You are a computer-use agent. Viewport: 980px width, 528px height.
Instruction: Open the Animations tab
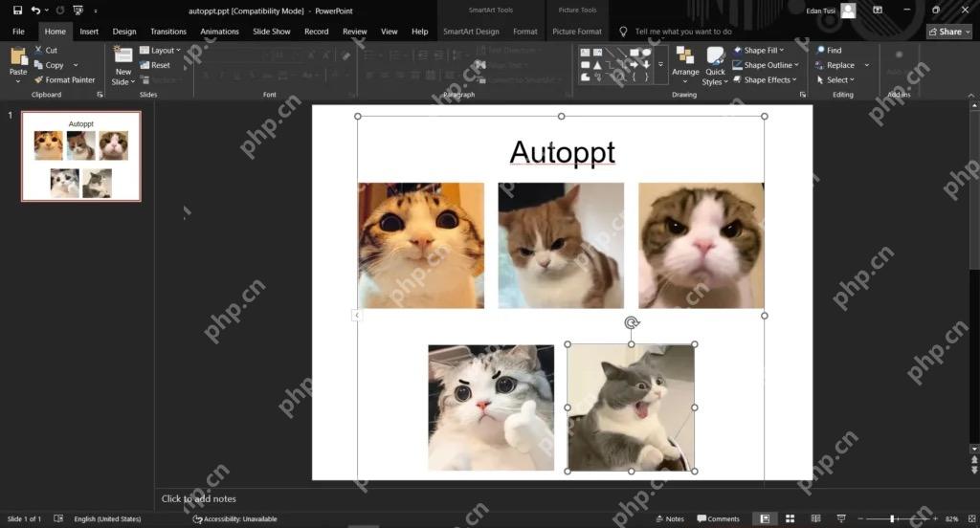tap(219, 32)
